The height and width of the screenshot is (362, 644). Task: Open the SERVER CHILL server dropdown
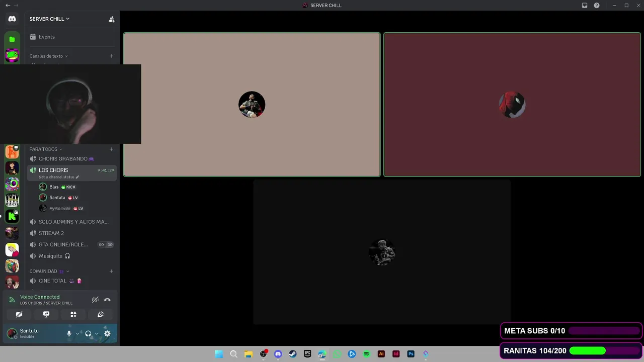[49, 19]
